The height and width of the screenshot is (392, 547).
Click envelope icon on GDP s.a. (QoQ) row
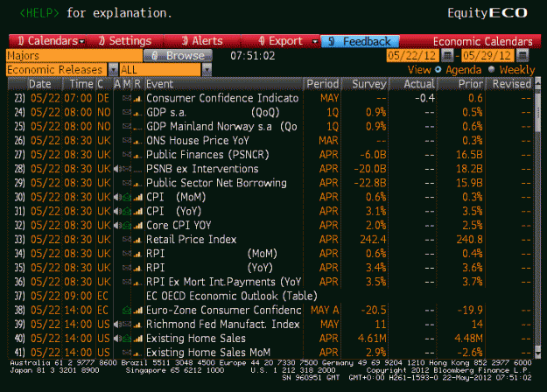127,113
